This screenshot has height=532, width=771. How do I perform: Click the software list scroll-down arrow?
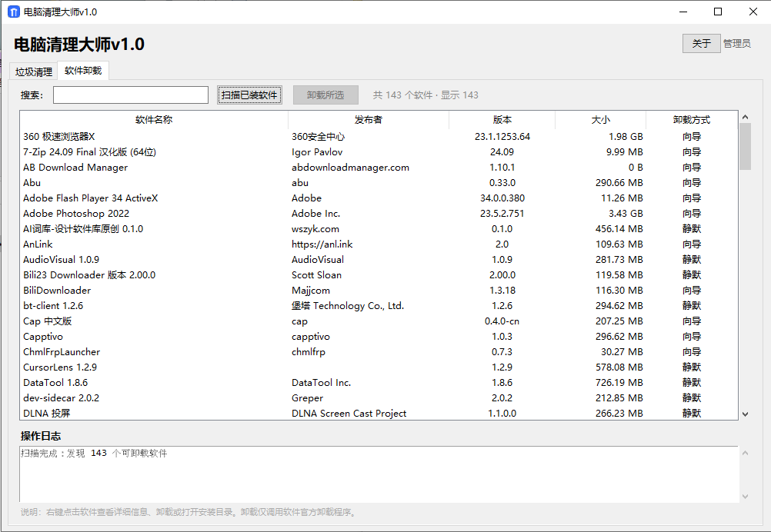(745, 414)
